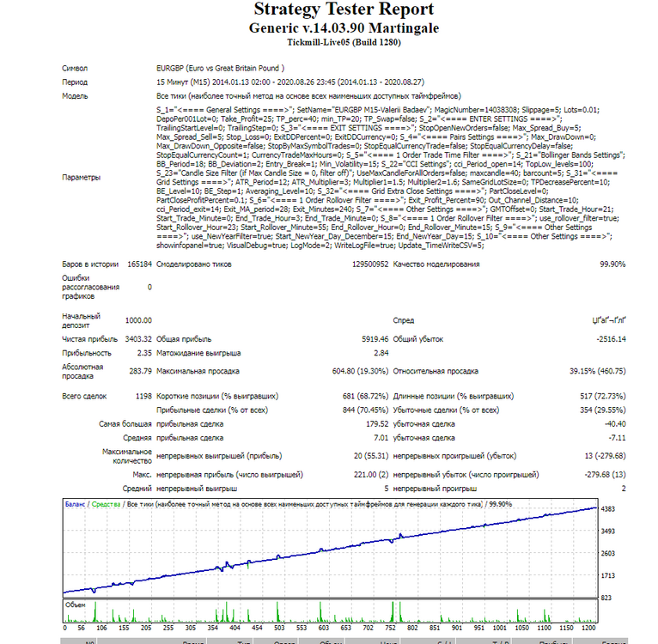Click inside the parameters settings text block
Viewport: 658px width, 644px height.
pos(390,178)
